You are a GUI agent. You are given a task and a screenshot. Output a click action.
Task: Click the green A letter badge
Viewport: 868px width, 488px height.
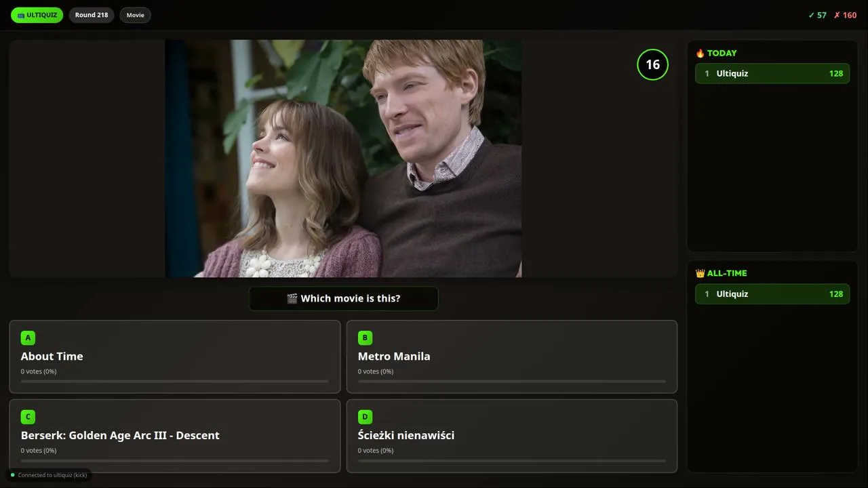coord(28,338)
